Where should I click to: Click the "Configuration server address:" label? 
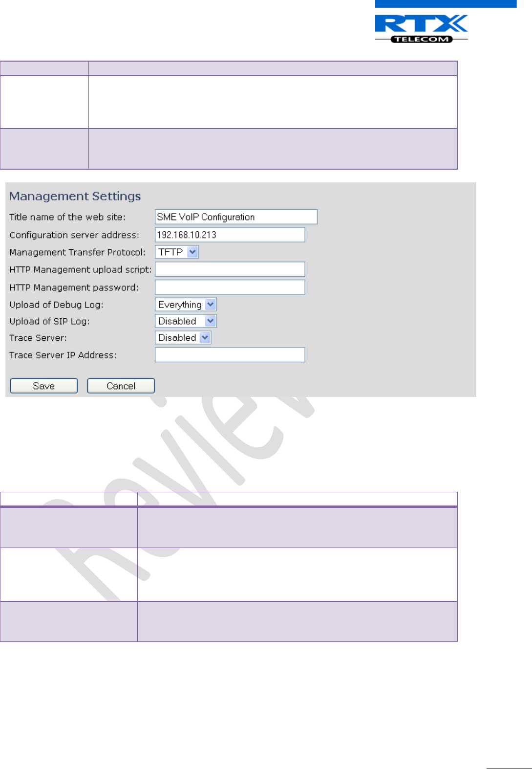74,235
